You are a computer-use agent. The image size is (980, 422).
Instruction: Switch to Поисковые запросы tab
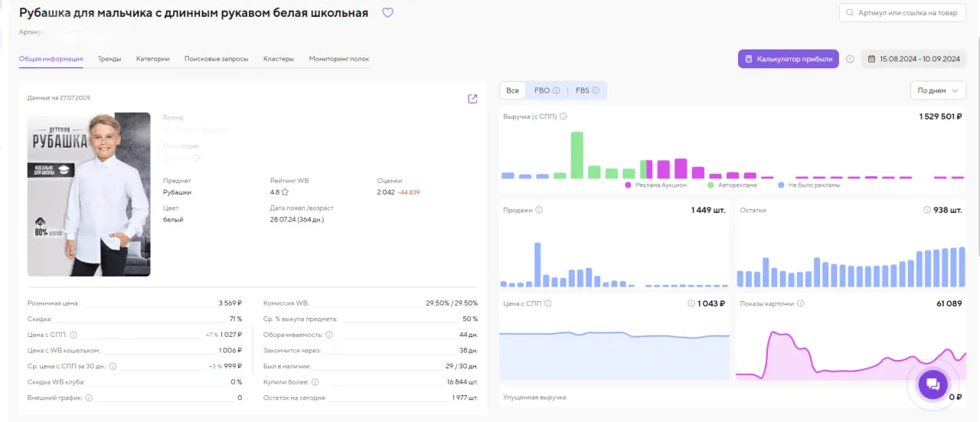[x=216, y=59]
